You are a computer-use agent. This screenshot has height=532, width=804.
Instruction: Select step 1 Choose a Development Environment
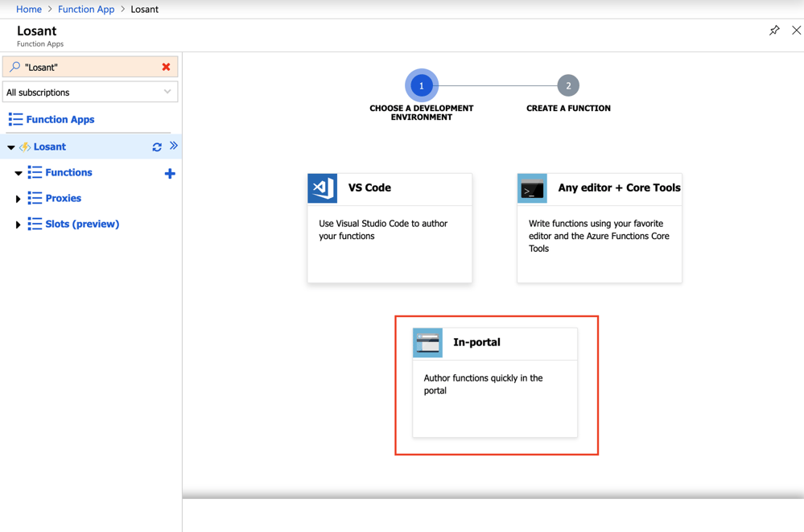421,85
